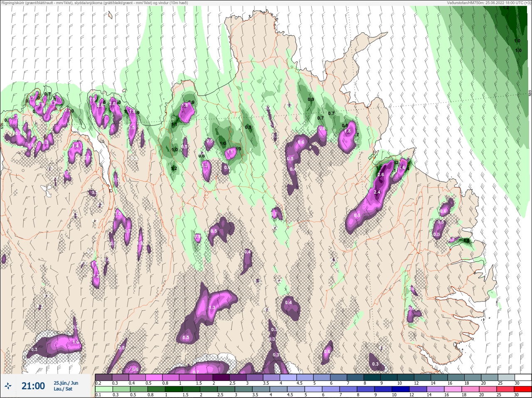Click the 1.4 value in the western purple cell
The height and width of the screenshot is (398, 532).
[76, 146]
